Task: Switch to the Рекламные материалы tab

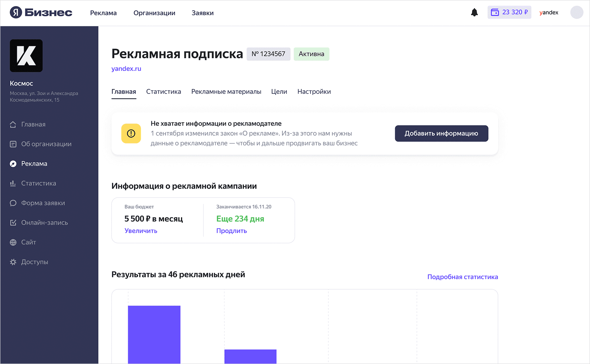Action: [x=226, y=92]
